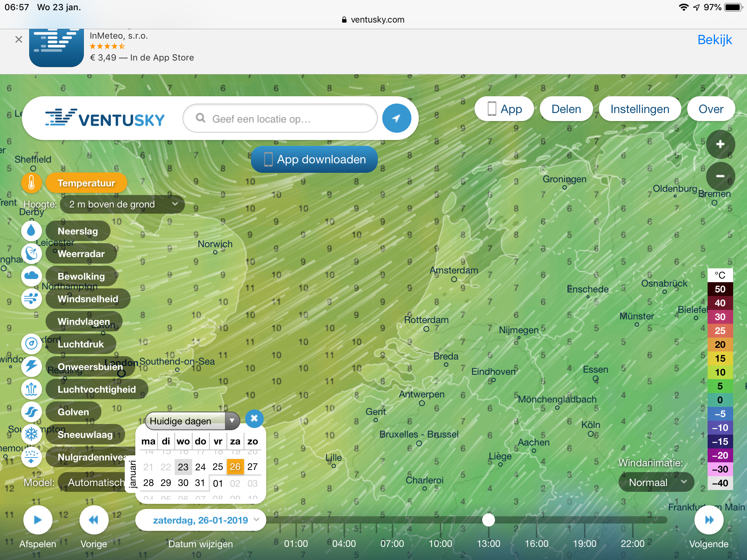The image size is (747, 560).
Task: Select the Sneeuwlaag snowflake icon
Action: [31, 434]
